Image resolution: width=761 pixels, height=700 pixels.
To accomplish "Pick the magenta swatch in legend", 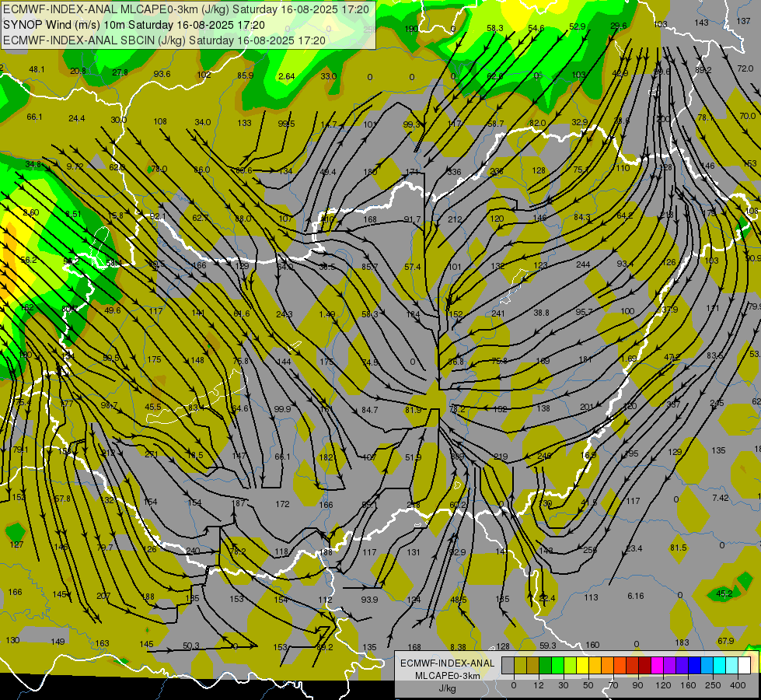I will click(657, 665).
